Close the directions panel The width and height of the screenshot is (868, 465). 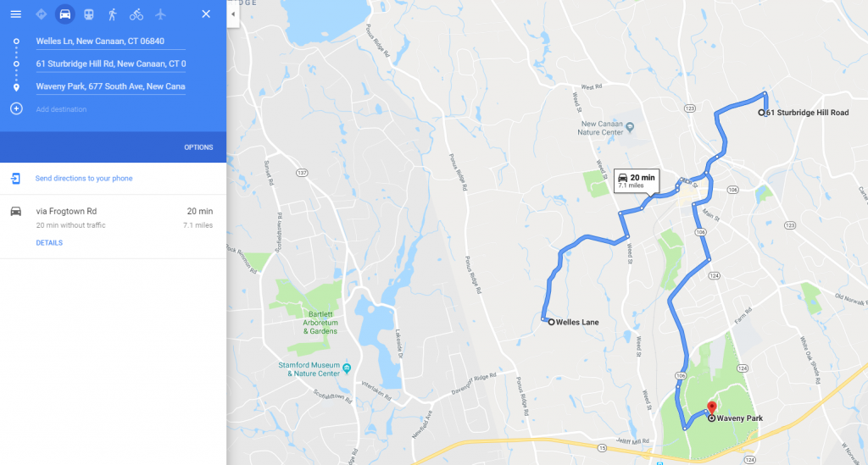[206, 14]
